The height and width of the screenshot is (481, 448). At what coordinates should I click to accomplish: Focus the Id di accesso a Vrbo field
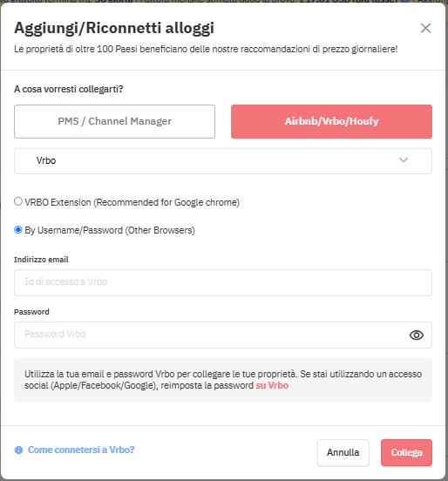pyautogui.click(x=223, y=282)
